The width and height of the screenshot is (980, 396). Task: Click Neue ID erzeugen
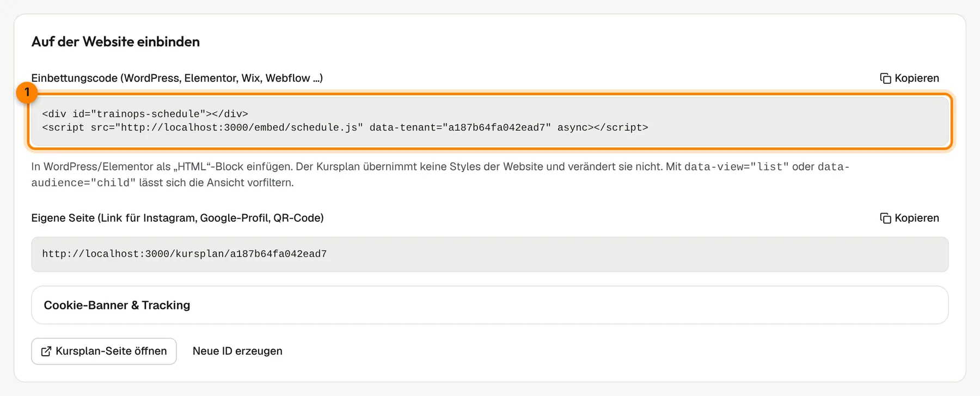237,351
